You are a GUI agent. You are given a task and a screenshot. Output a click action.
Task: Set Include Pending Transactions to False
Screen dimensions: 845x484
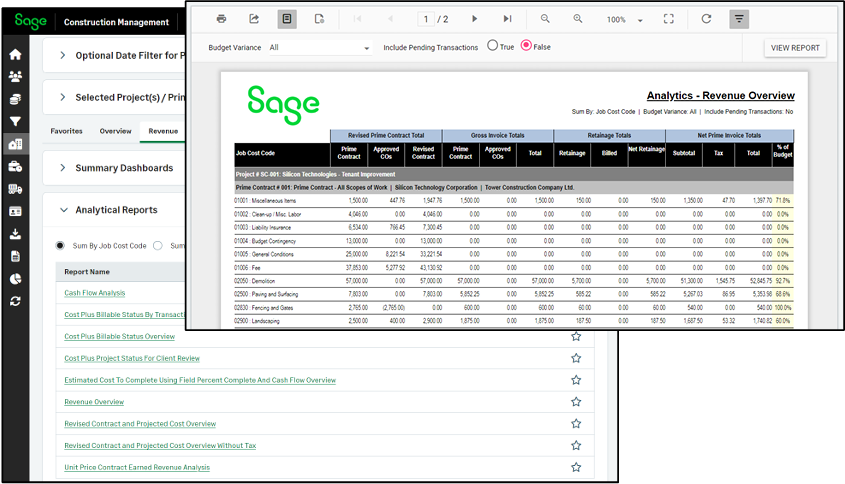(x=526, y=46)
